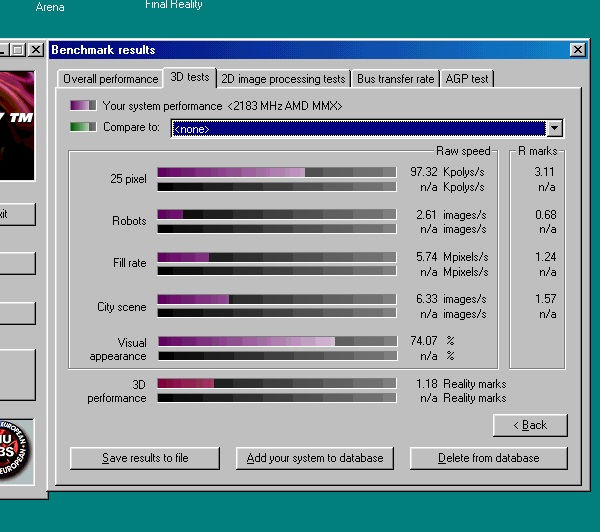
Task: Click the 1.24 R marks value
Action: (546, 257)
